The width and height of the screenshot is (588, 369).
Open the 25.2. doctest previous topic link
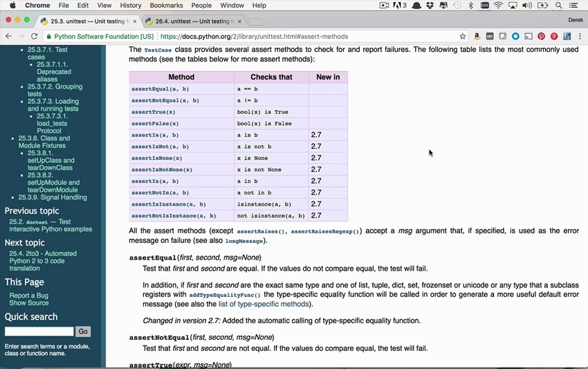tap(50, 225)
